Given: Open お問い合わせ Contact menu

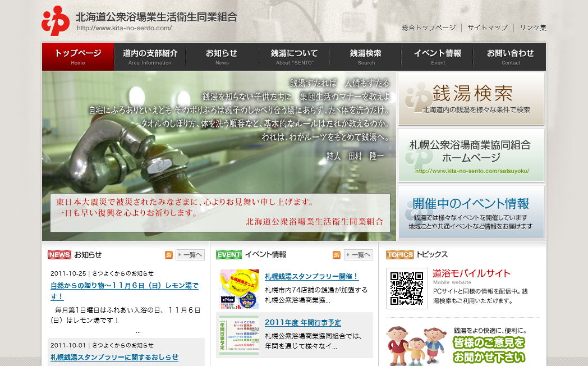Looking at the screenshot, I should point(510,57).
